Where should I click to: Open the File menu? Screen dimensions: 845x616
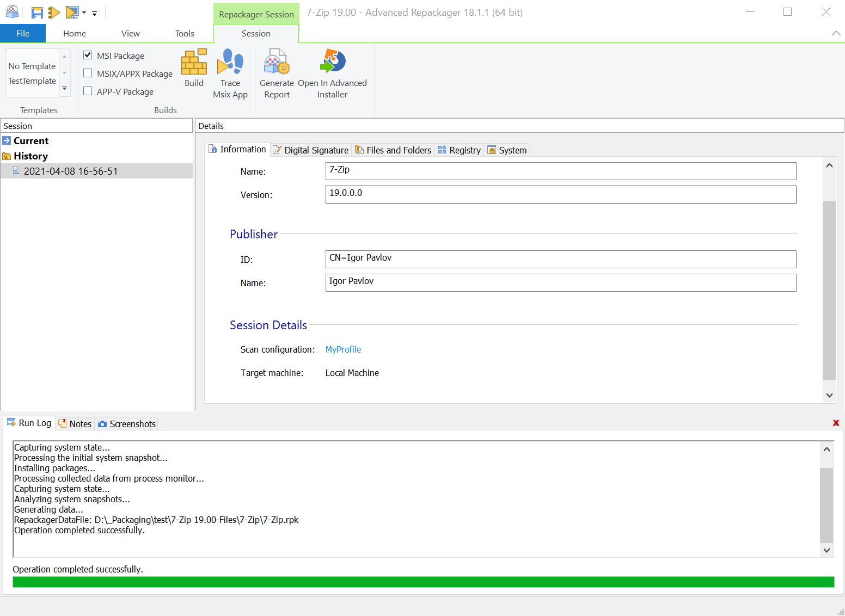pos(23,33)
